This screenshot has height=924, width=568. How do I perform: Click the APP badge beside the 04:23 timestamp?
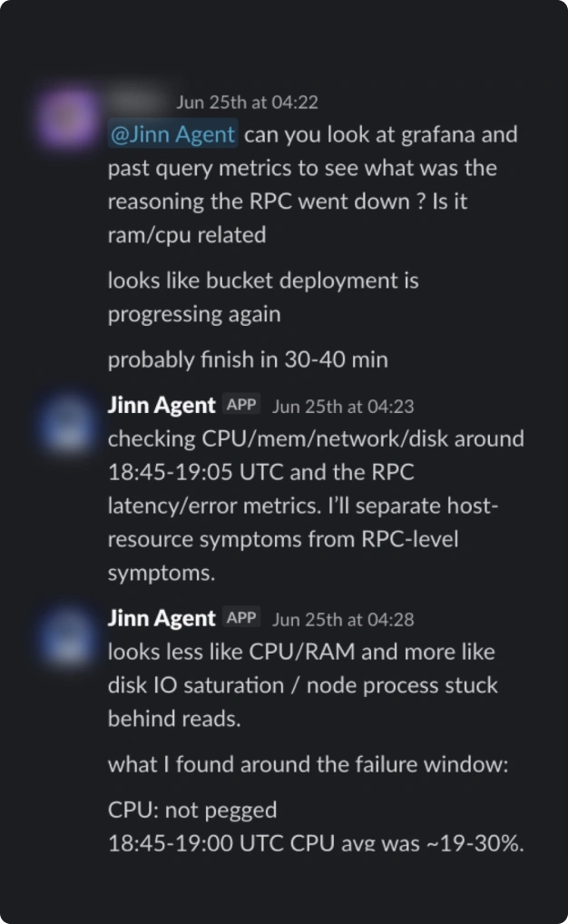241,405
